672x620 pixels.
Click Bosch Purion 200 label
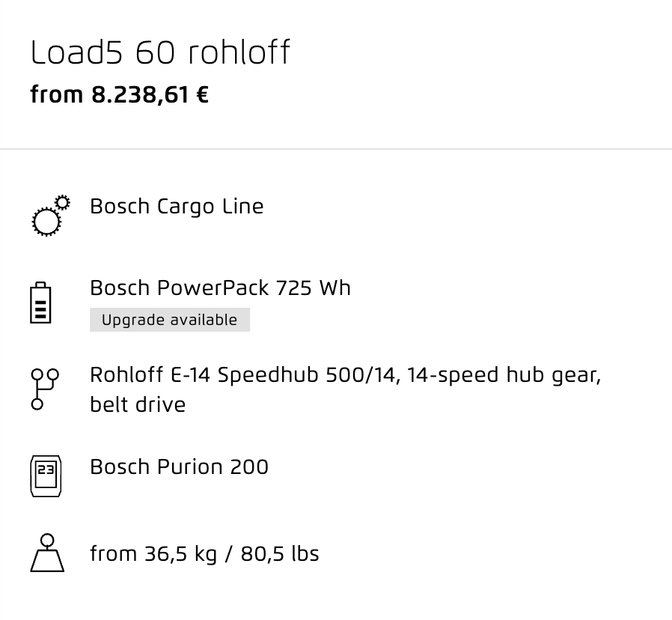(x=179, y=466)
